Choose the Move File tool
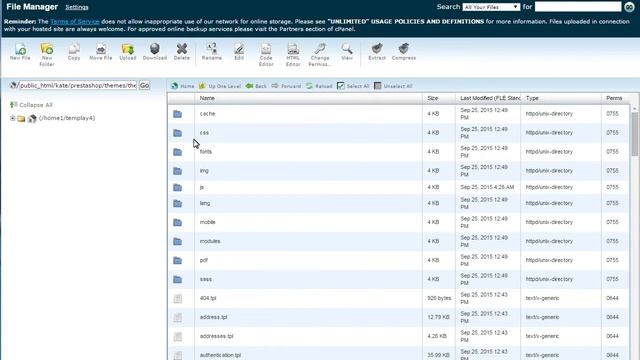The height and width of the screenshot is (360, 640). pyautogui.click(x=100, y=52)
